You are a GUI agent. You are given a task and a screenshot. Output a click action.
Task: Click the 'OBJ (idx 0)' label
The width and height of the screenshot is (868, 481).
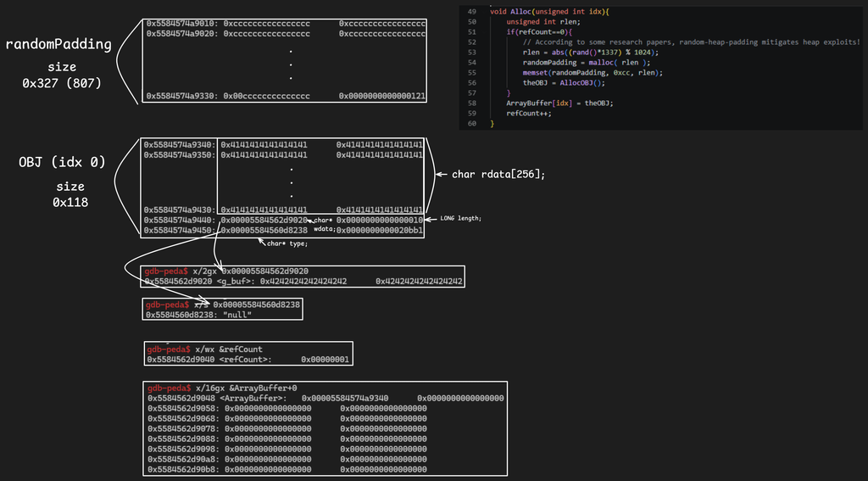pos(62,162)
